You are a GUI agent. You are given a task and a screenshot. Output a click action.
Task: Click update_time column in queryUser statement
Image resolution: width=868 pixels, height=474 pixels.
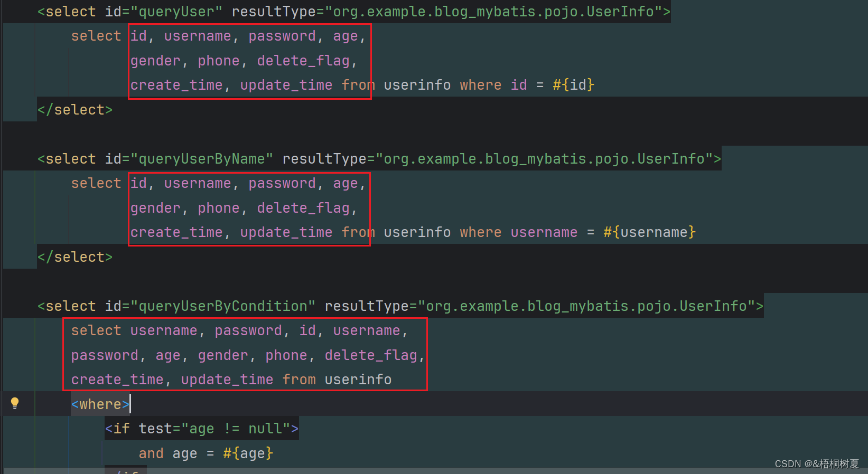[286, 85]
